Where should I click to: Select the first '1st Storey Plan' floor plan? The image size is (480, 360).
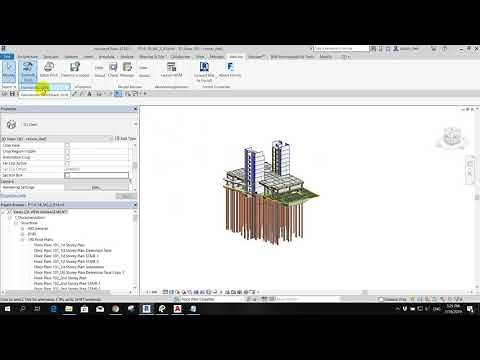click(x=59, y=245)
